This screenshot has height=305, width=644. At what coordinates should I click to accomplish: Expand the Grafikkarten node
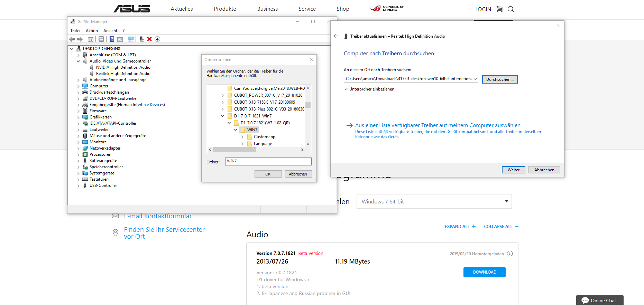click(79, 117)
